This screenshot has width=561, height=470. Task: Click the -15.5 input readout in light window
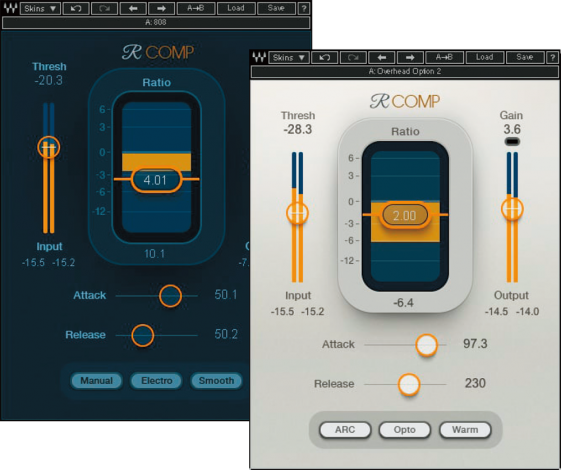coord(282,312)
